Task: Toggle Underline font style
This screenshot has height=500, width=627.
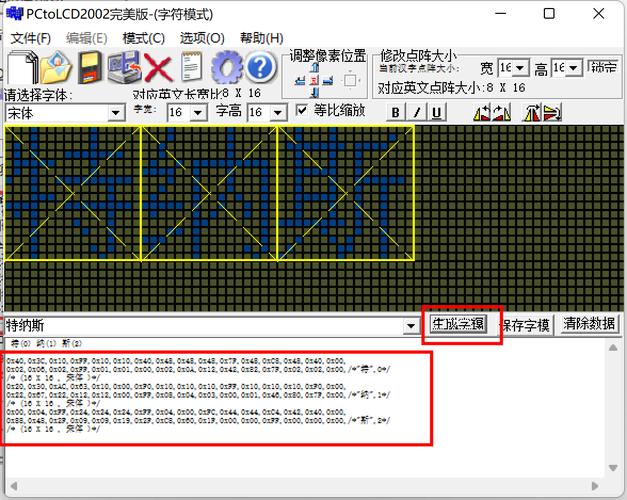Action: [x=437, y=112]
